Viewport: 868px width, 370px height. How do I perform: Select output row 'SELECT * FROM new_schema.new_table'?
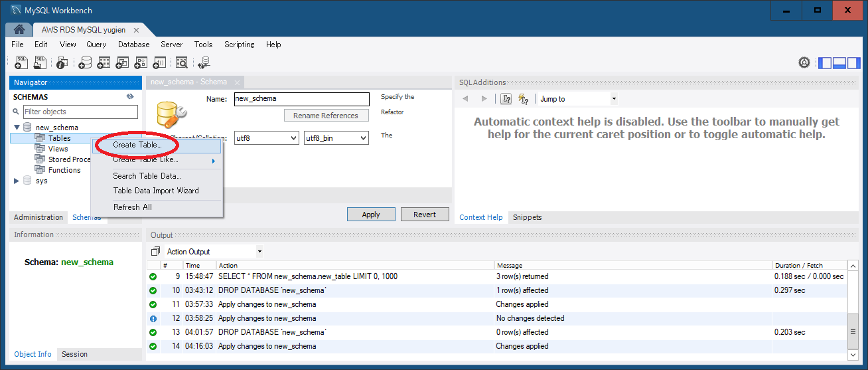(x=496, y=276)
